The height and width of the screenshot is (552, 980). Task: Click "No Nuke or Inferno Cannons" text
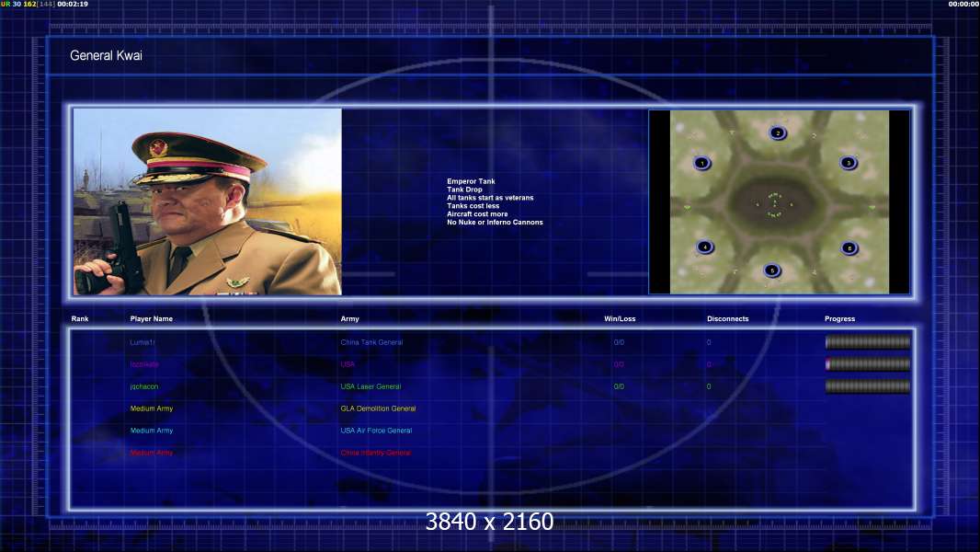pos(495,222)
